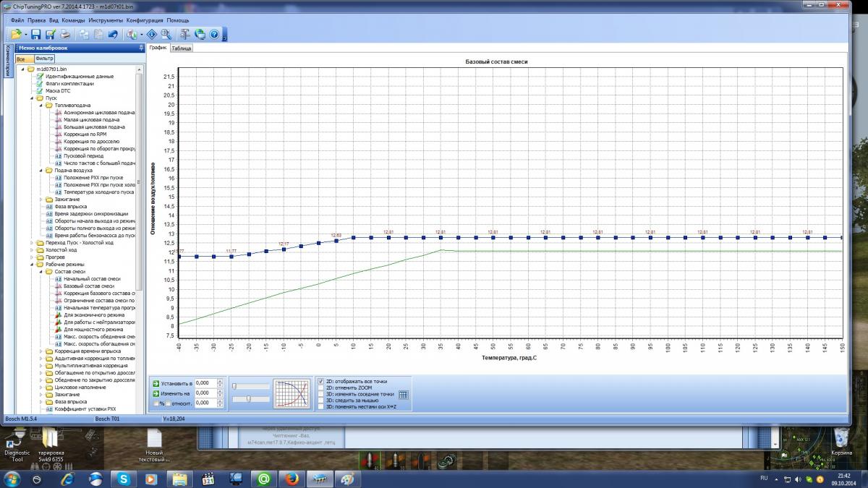Open Firefox from the taskbar
The image size is (868, 488).
pos(291,479)
